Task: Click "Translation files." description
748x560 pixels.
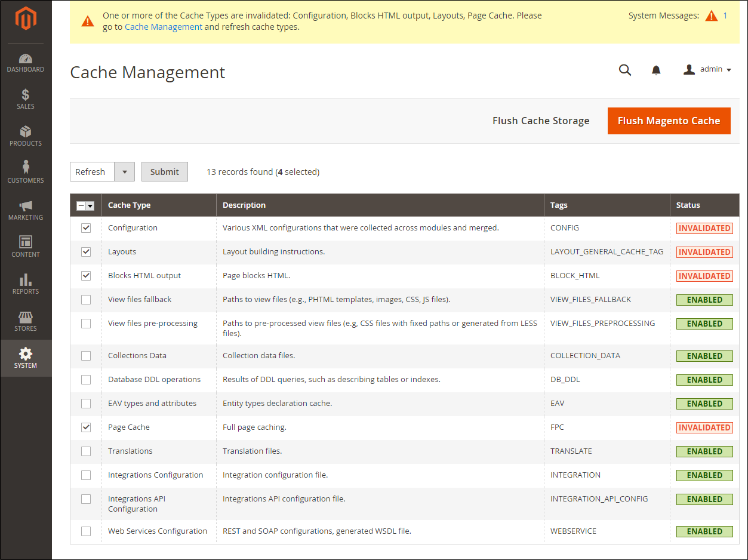Action: coord(252,451)
